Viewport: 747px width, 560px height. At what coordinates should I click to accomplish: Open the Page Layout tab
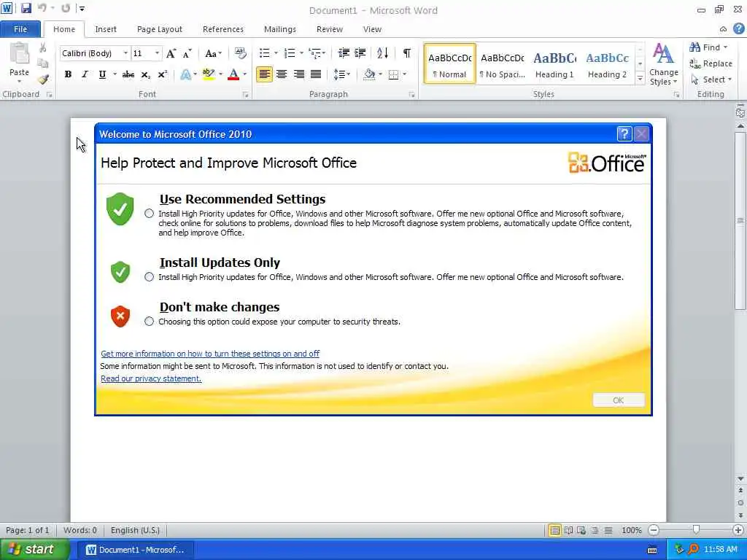(160, 29)
